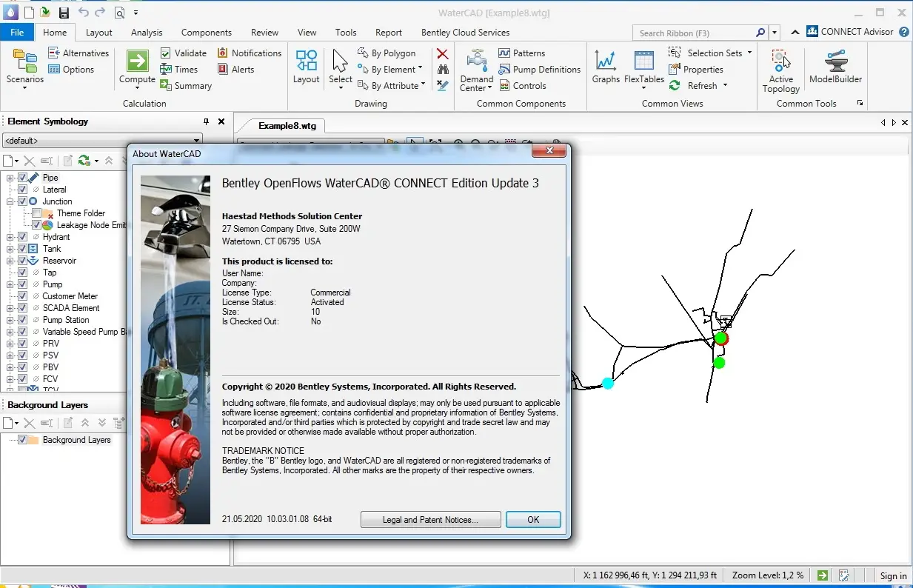Select the Example8.wtg document tab
Image resolution: width=913 pixels, height=588 pixels.
287,126
